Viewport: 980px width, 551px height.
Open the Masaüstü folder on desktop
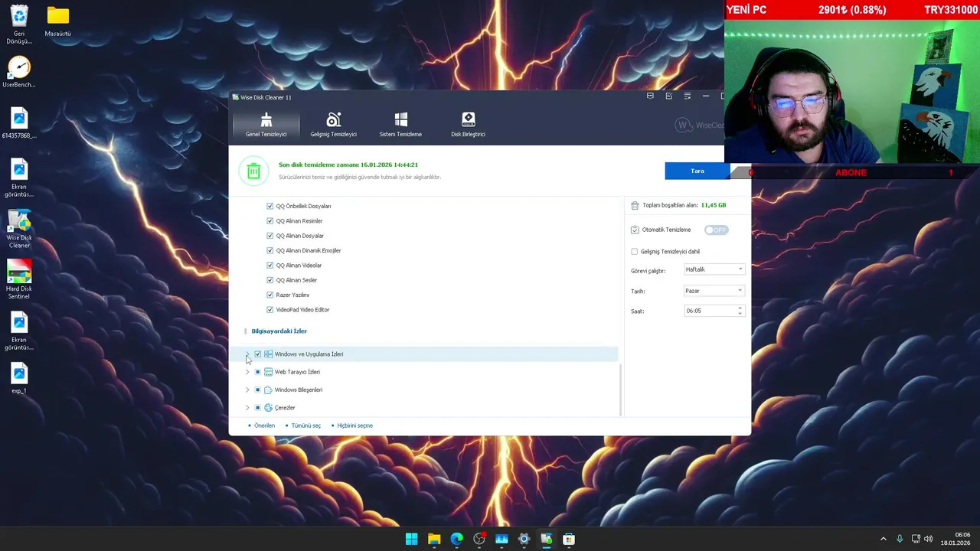pos(57,21)
